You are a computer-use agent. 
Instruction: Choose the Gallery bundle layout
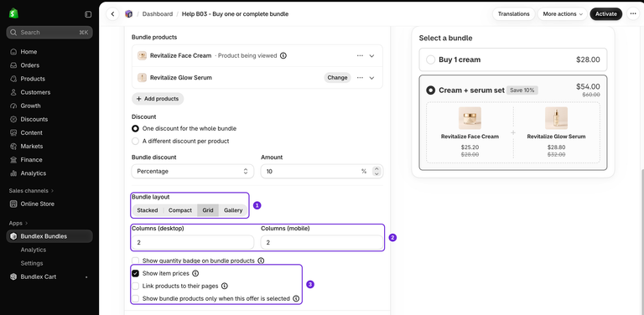coord(233,210)
